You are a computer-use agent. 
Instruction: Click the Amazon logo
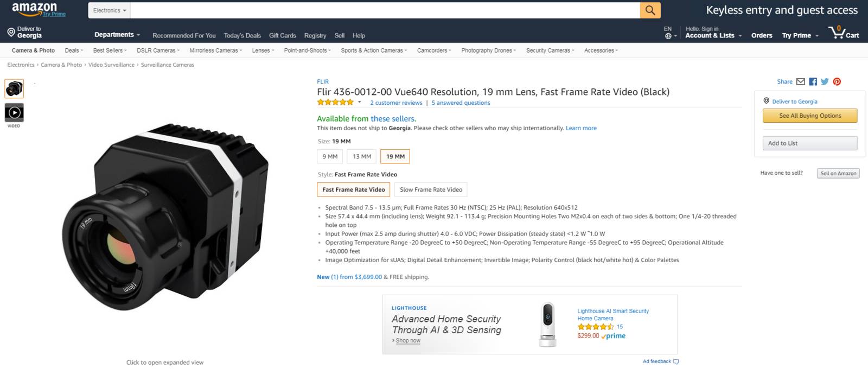[35, 9]
